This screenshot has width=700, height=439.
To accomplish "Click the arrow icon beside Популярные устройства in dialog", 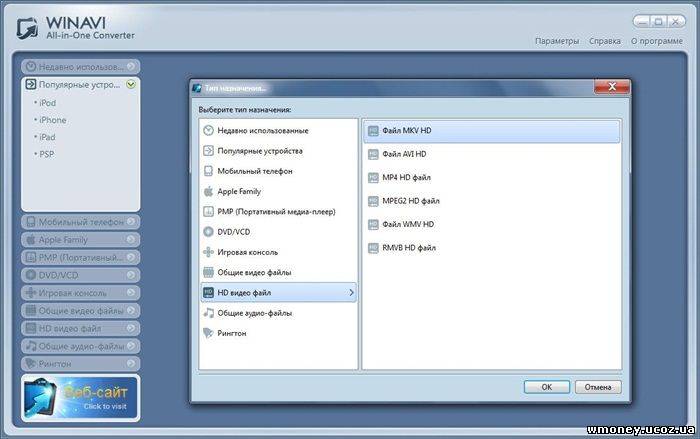I will 208,151.
